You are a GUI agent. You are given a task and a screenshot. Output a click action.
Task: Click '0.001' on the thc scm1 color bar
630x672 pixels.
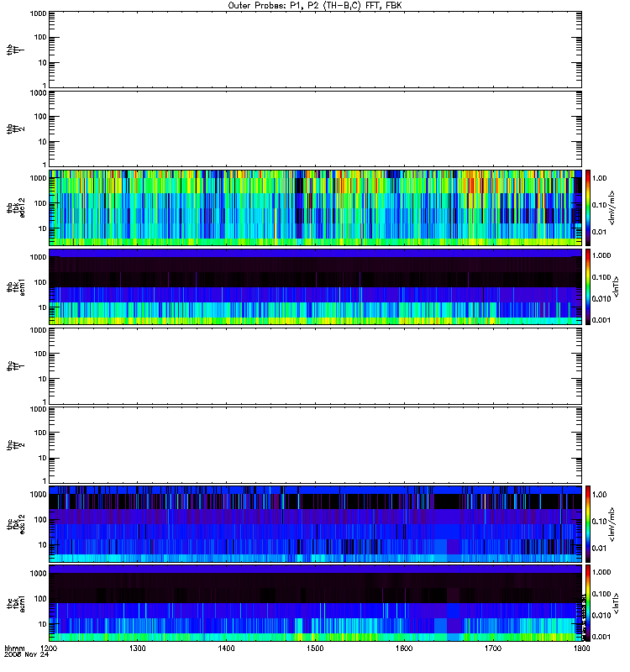click(x=601, y=637)
